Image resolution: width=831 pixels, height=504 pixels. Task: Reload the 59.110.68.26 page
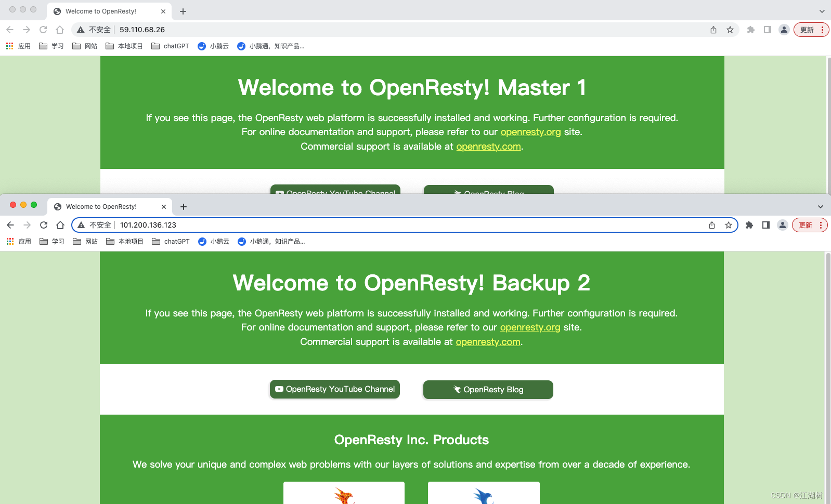[x=43, y=30]
